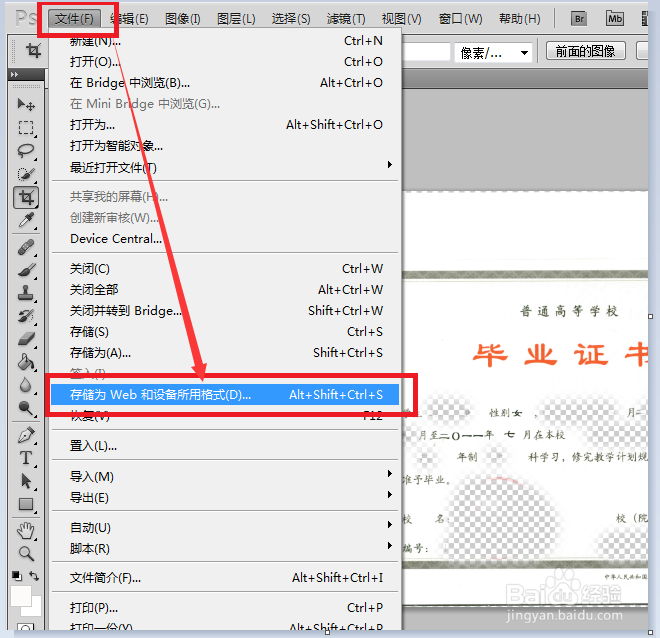This screenshot has height=638, width=660.
Task: Choose 存储为 Web 和设备所用格式(D)...
Action: point(225,395)
